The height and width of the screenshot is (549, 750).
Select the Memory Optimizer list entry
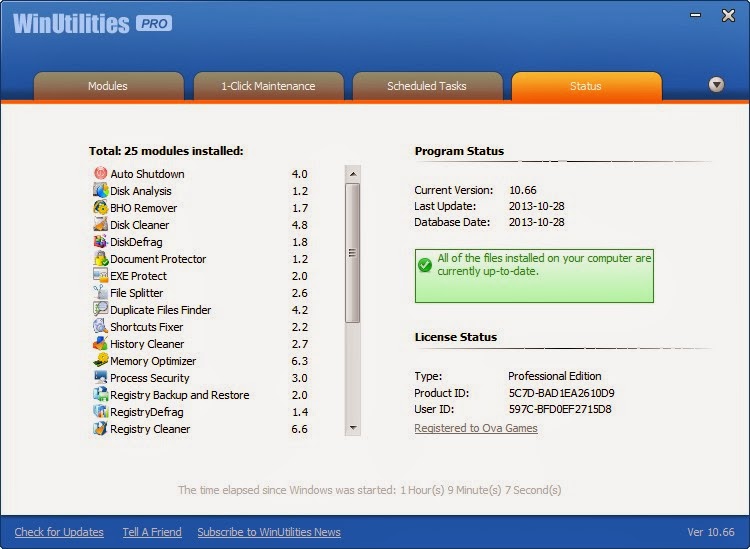153,361
